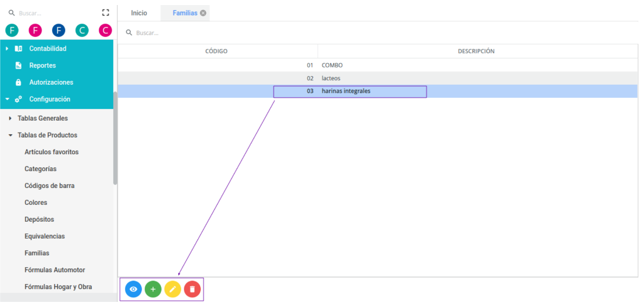
Task: Sort by DESCRIPCIÓN column header
Action: tap(476, 51)
